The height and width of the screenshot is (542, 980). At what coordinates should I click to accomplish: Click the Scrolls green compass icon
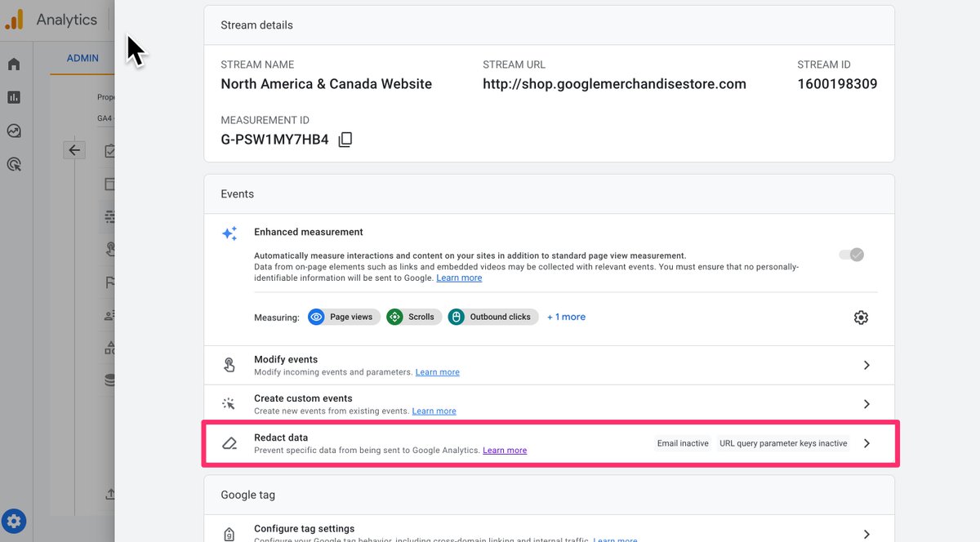click(x=395, y=317)
